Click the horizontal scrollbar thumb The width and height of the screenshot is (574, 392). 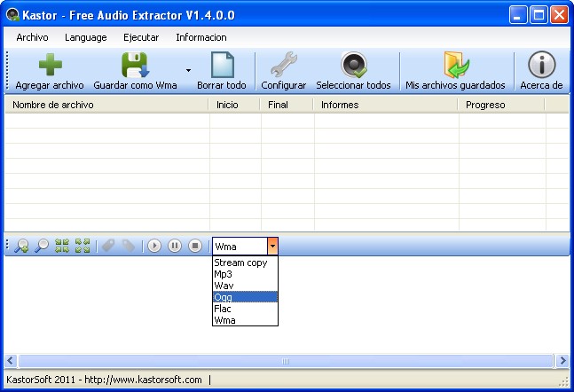(x=286, y=361)
